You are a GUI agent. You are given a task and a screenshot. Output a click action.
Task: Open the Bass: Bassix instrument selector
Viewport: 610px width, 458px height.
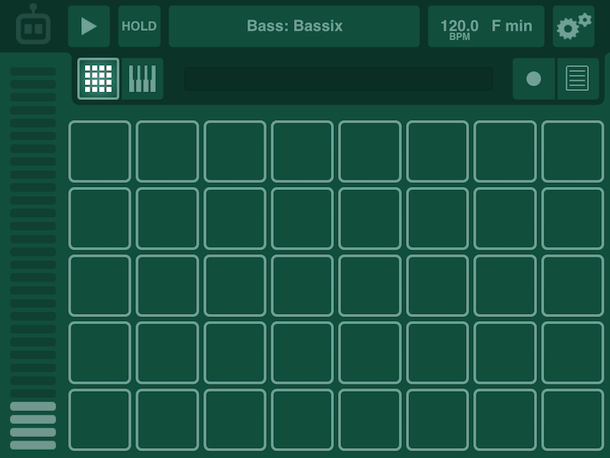point(294,26)
